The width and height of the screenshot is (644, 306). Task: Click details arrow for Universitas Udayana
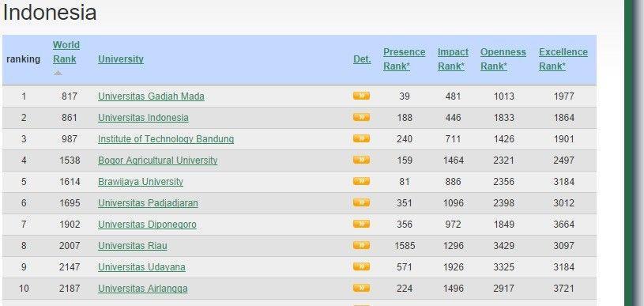(x=361, y=266)
